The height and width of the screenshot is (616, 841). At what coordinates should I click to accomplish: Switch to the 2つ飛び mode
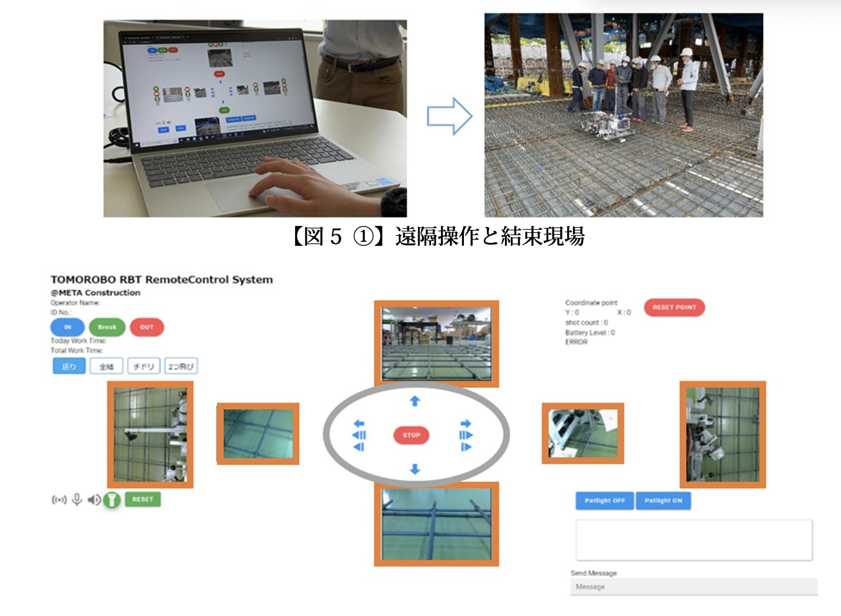[181, 366]
